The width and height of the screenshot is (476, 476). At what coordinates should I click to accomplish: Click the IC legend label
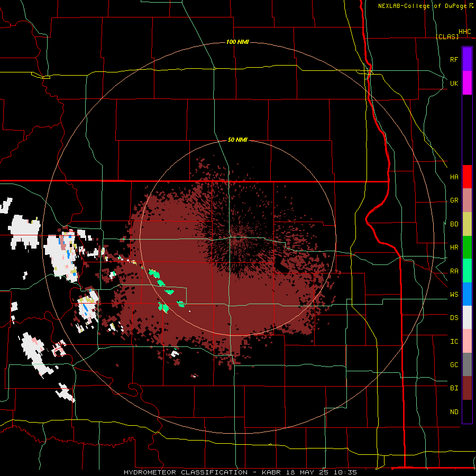[454, 342]
